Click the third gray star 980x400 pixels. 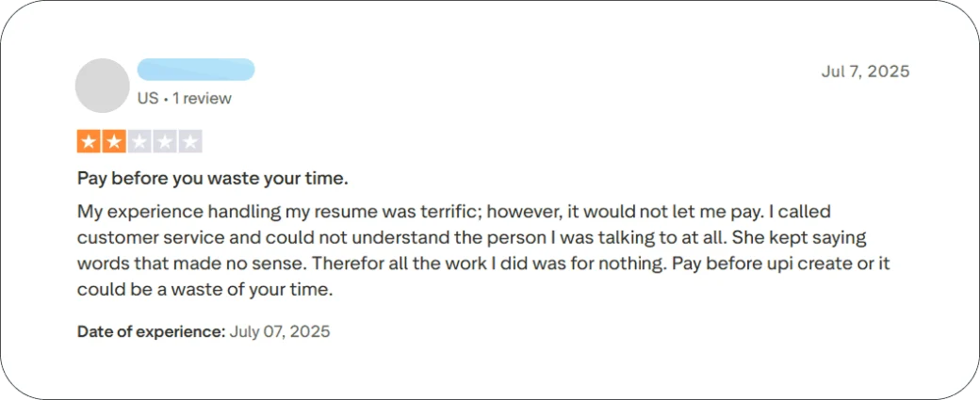(139, 142)
